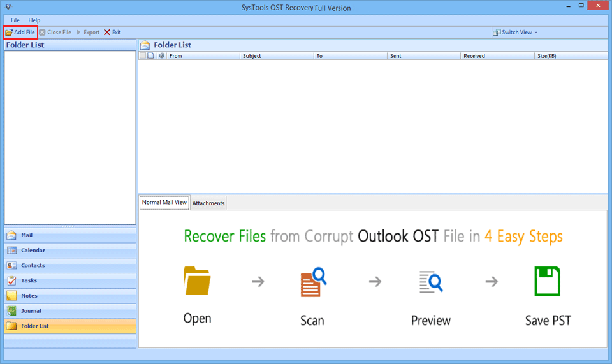Click the Exit toolbar button

[x=112, y=33]
